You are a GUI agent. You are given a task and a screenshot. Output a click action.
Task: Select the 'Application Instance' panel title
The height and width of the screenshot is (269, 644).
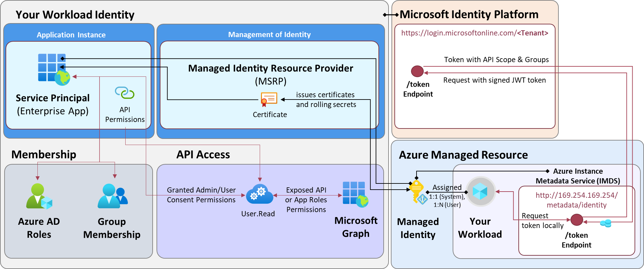click(x=71, y=35)
